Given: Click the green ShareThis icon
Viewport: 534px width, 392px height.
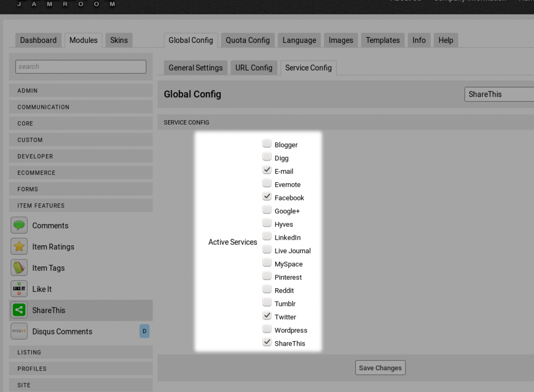Looking at the screenshot, I should point(19,310).
